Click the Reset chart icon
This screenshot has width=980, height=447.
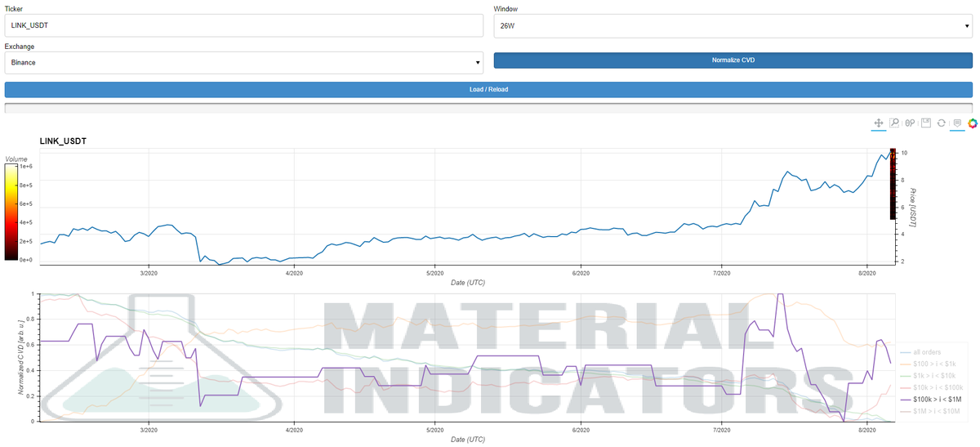(941, 123)
